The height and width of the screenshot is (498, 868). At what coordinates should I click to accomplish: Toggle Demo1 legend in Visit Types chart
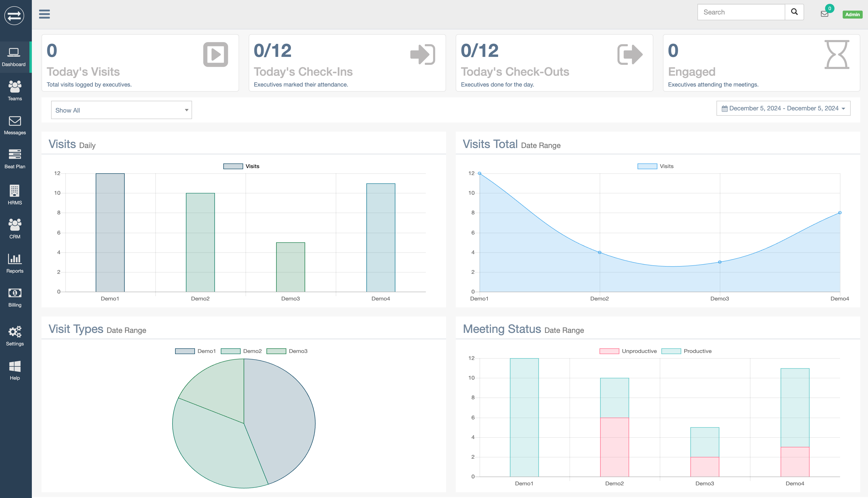195,351
